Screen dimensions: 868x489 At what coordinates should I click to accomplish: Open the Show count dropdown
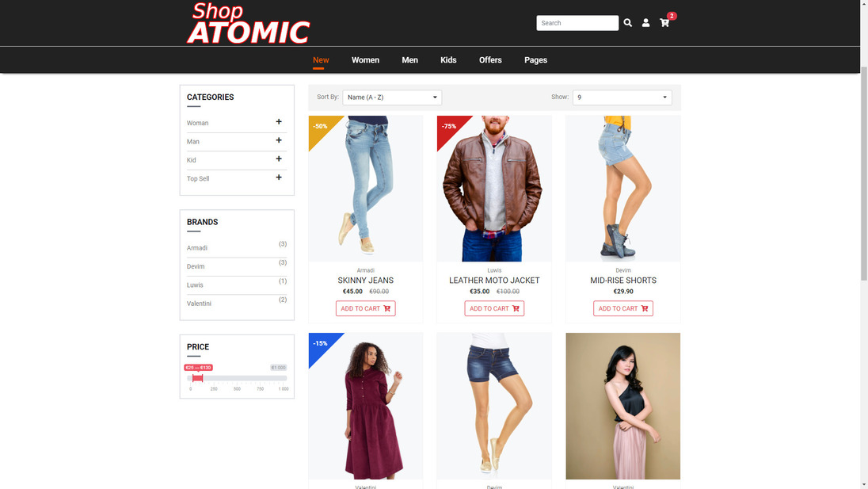(x=622, y=97)
